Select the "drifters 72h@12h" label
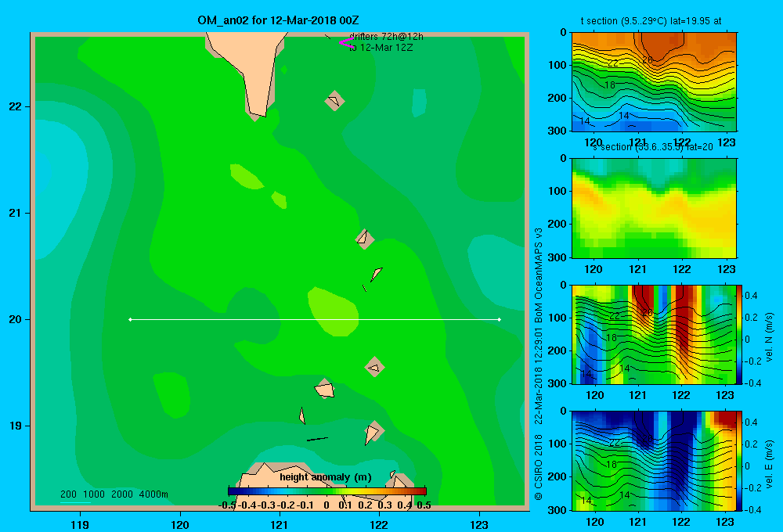 click(386, 37)
